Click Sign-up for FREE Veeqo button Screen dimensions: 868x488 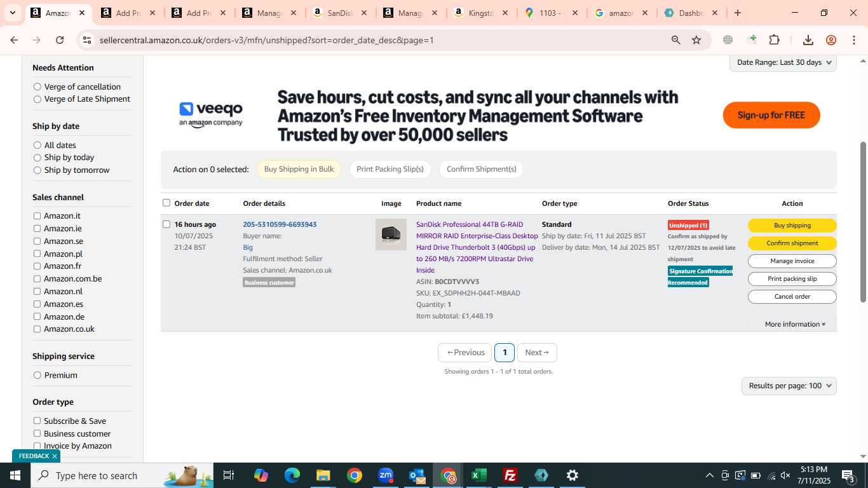[x=771, y=115]
